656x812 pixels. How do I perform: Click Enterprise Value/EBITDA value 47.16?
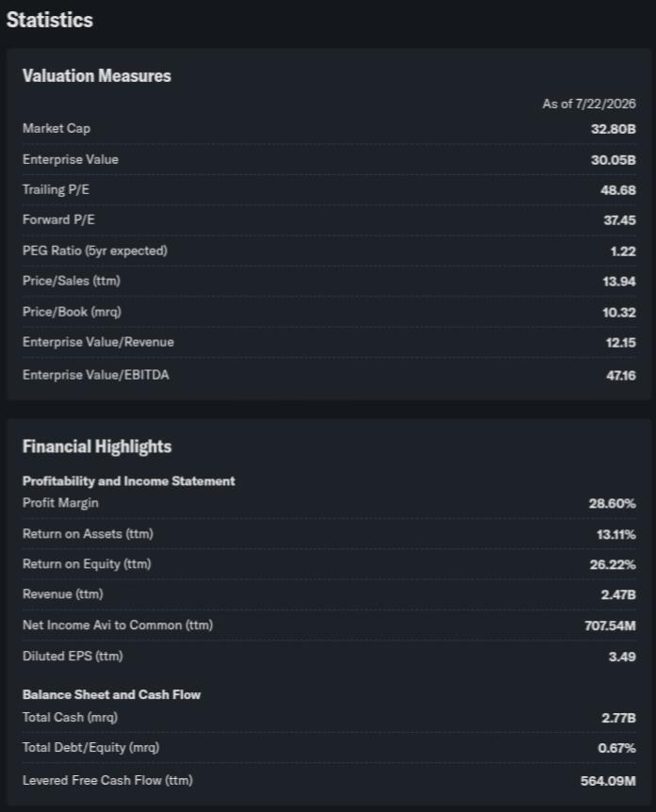click(x=621, y=376)
